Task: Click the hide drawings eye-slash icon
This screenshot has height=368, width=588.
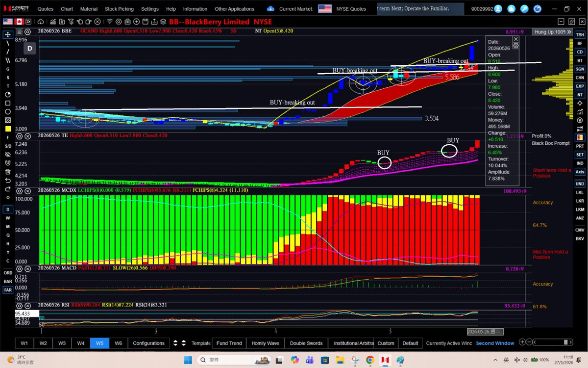Action: (x=8, y=154)
